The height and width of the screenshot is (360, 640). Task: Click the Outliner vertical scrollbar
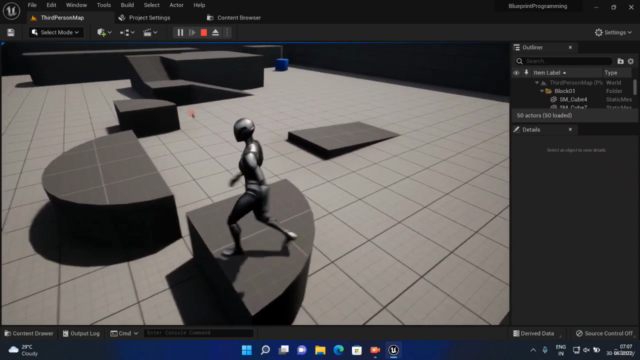pos(635,87)
